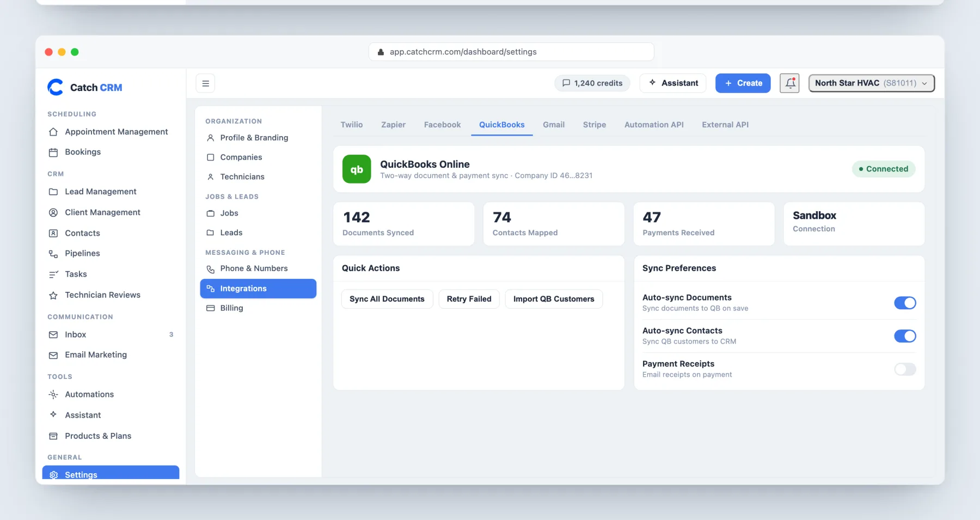Click the Appointment Management home icon
This screenshot has height=520, width=980.
(53, 132)
